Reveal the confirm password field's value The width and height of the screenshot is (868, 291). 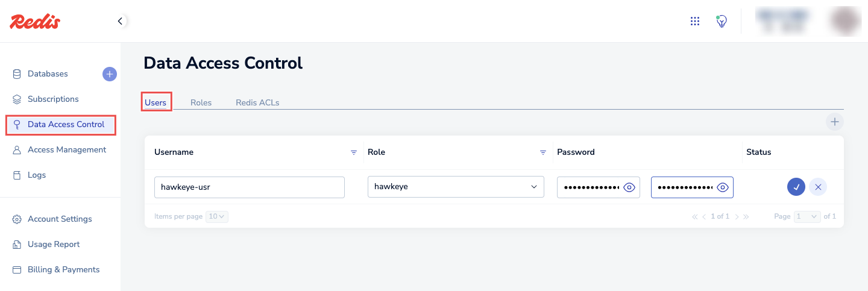click(723, 187)
